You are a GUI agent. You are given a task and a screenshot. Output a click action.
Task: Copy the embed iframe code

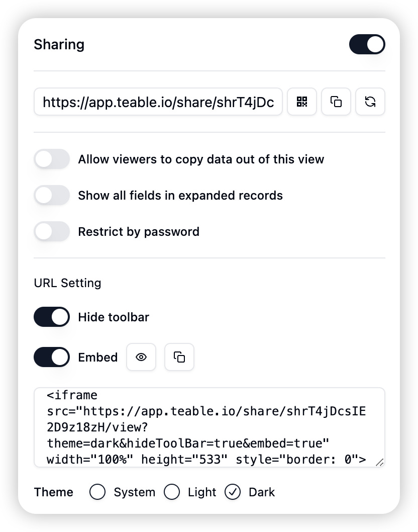(x=179, y=357)
